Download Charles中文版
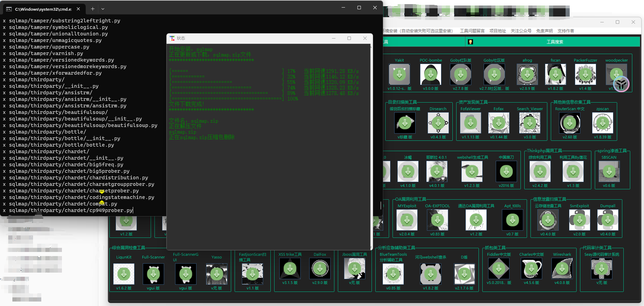Image resolution: width=644 pixels, height=306 pixels. pos(532,268)
